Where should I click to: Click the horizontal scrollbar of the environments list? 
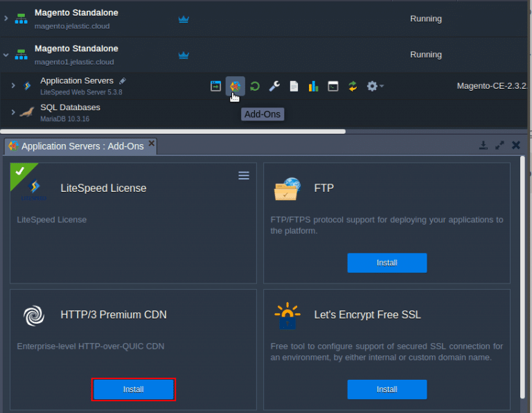click(172, 132)
